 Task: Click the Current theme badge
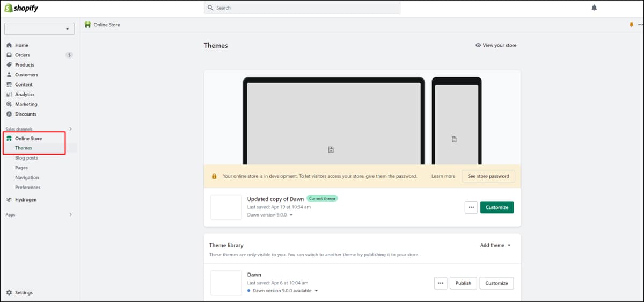click(323, 198)
